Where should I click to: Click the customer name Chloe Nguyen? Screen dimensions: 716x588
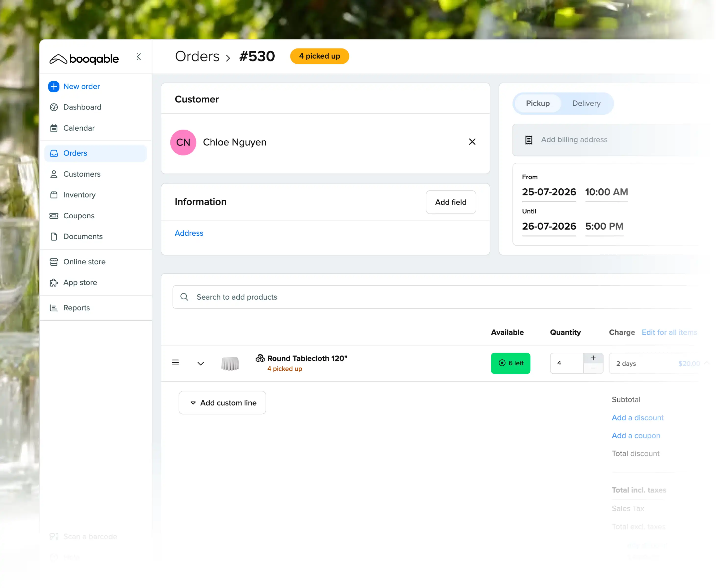pyautogui.click(x=235, y=142)
